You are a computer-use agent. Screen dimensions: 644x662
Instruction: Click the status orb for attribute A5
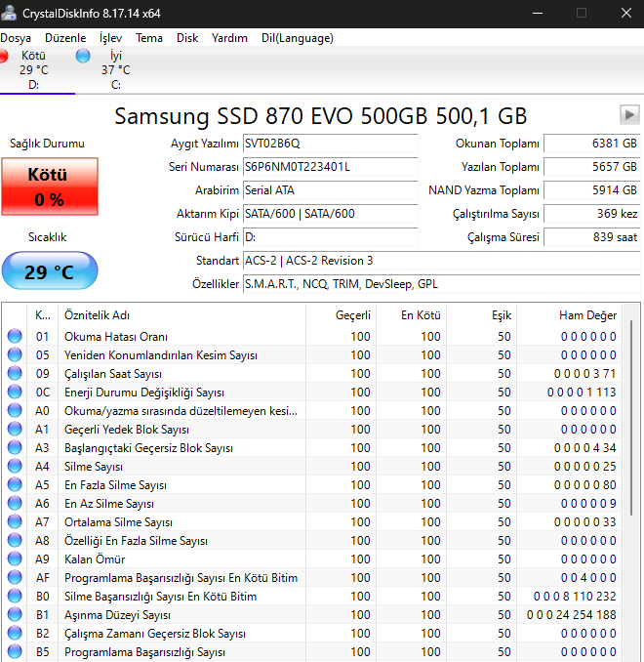[15, 484]
